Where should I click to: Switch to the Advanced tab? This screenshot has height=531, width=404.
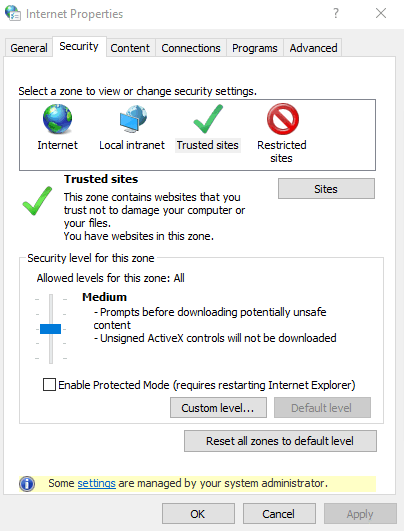313,48
